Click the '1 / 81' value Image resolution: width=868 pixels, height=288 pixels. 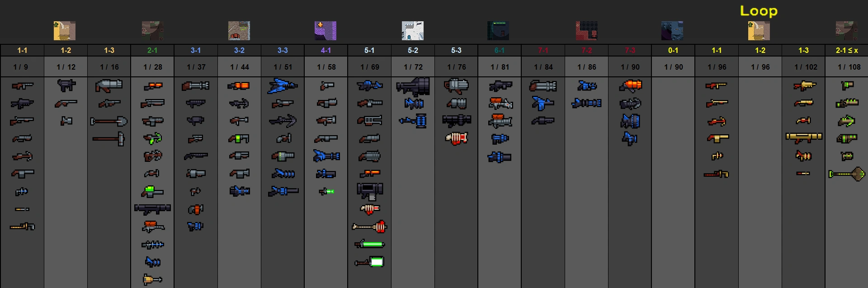(500, 67)
